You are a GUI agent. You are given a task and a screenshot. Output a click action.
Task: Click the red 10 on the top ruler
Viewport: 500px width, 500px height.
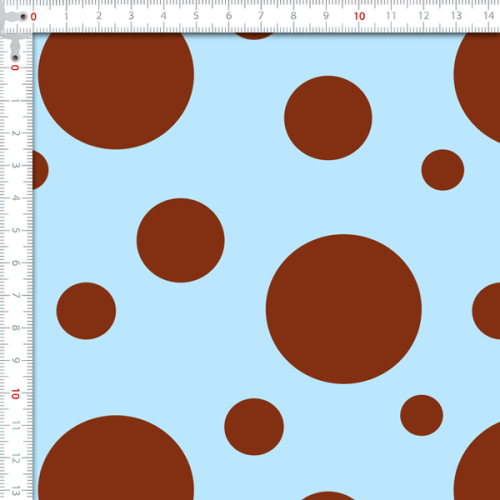(x=359, y=16)
